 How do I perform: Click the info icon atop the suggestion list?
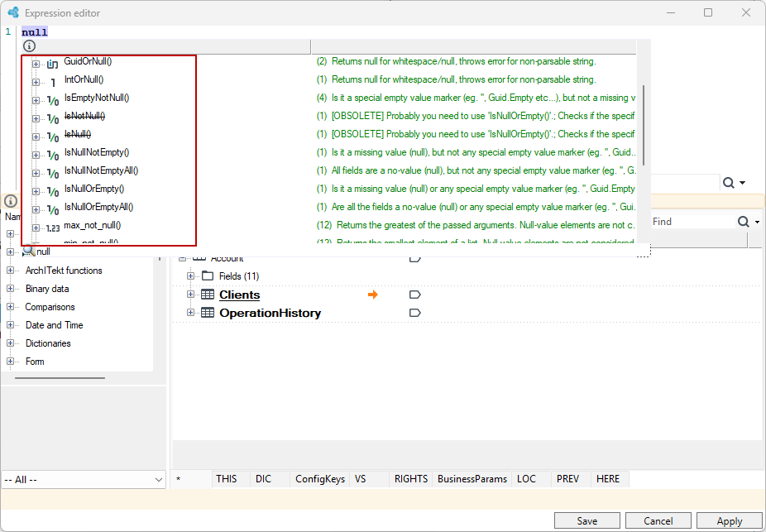pos(29,46)
